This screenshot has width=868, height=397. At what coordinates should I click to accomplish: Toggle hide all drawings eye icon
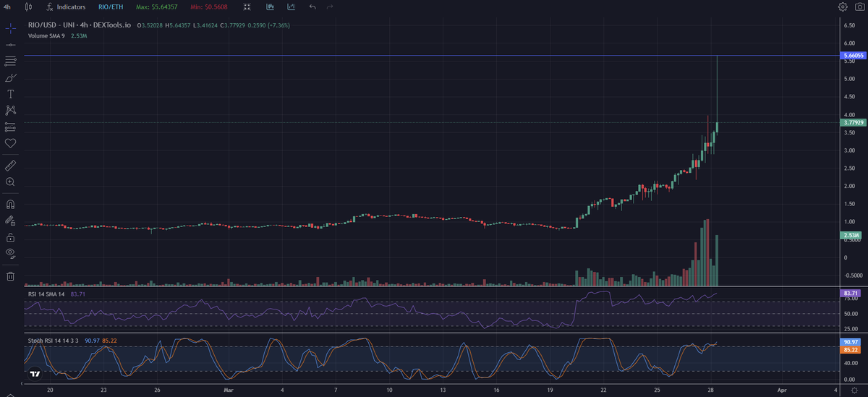[10, 253]
